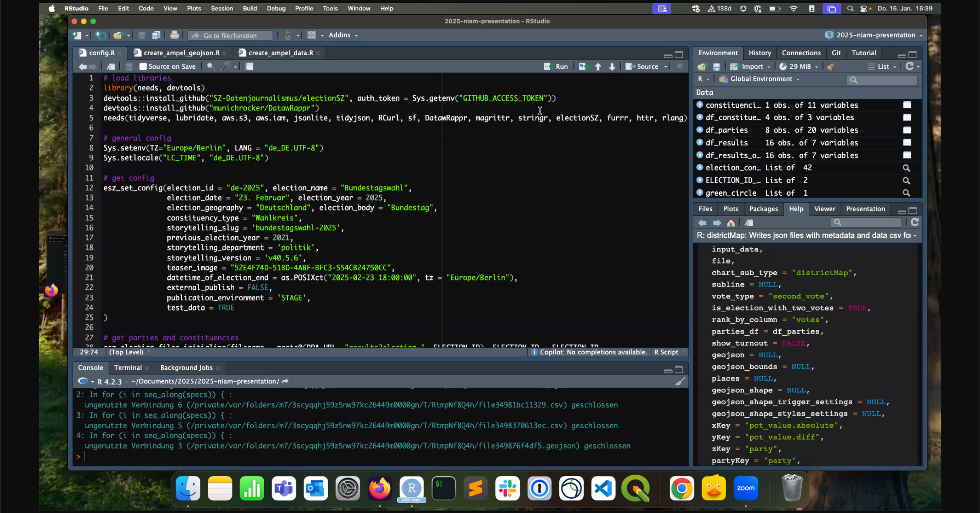
Task: Clear console with the broom icon
Action: (680, 381)
